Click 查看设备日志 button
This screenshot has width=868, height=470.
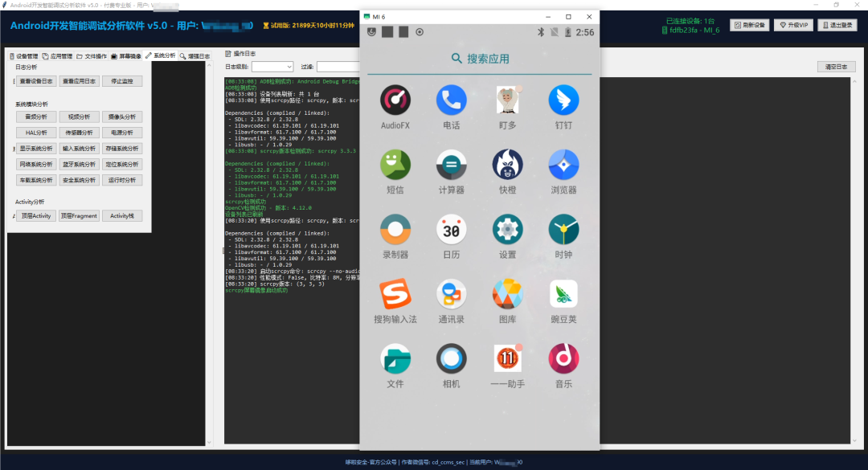[x=36, y=81]
